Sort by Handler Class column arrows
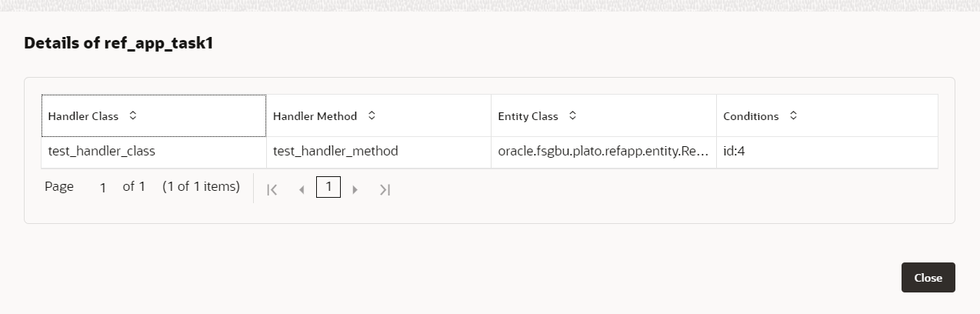The image size is (980, 314). [x=133, y=115]
